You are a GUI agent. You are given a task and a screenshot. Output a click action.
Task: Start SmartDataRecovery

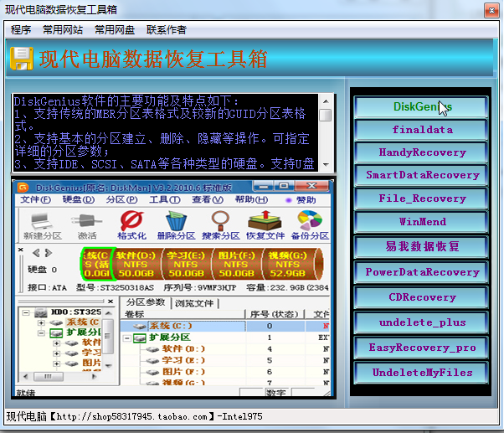pyautogui.click(x=421, y=175)
